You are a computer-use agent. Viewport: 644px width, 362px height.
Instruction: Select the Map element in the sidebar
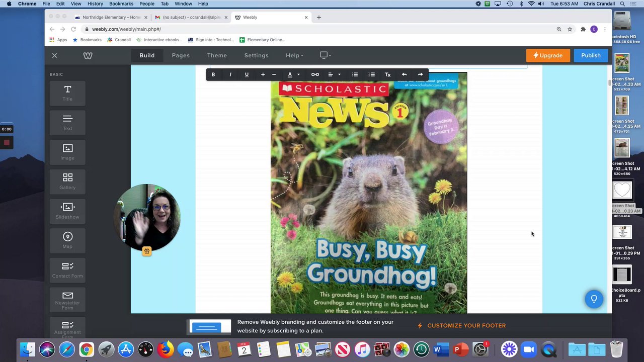coord(67,241)
